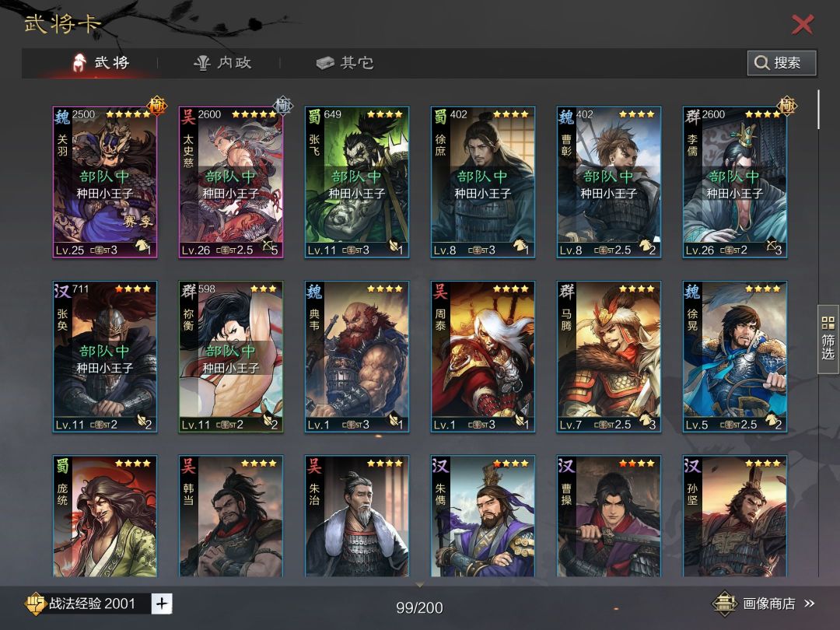The height and width of the screenshot is (630, 840).
Task: Click the magnifier icon in search button
Action: point(761,63)
